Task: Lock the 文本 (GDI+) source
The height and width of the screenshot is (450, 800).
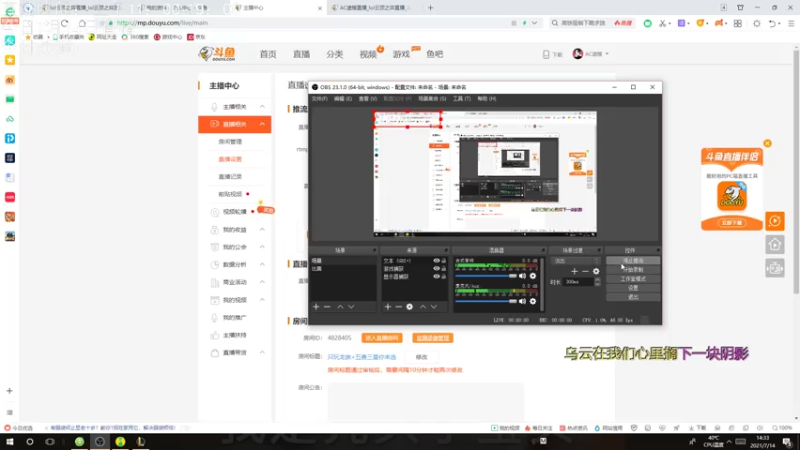Action: click(443, 261)
